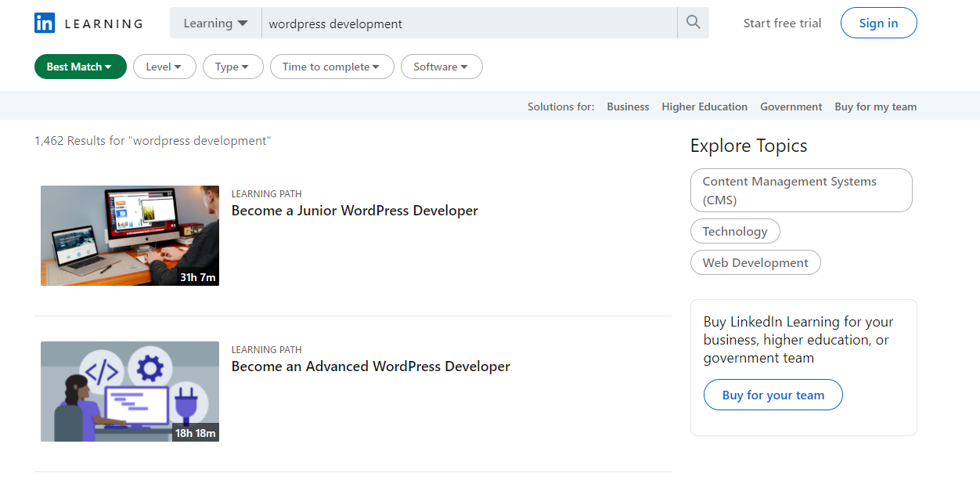Image resolution: width=980 pixels, height=480 pixels.
Task: Open Government solutions link
Action: 791,106
